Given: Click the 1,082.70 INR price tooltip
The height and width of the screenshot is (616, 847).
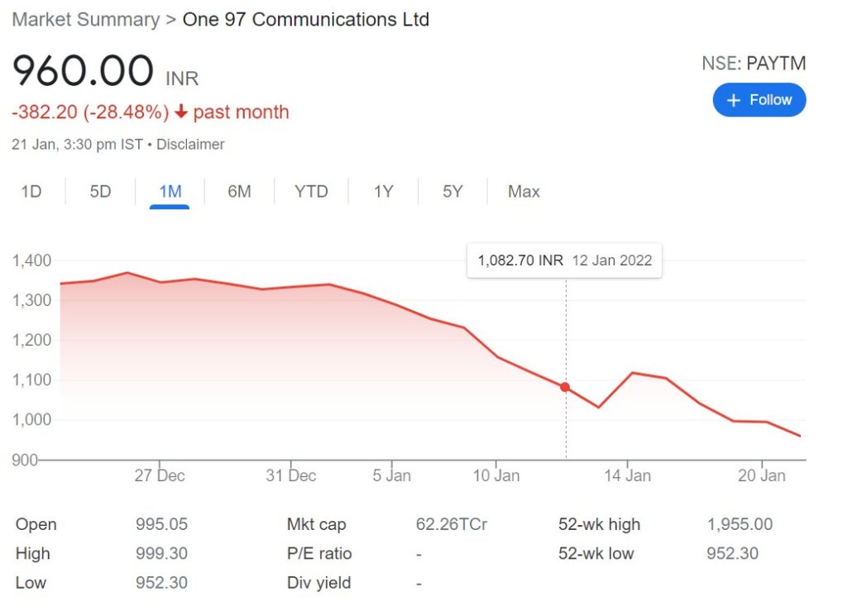Looking at the screenshot, I should point(564,260).
